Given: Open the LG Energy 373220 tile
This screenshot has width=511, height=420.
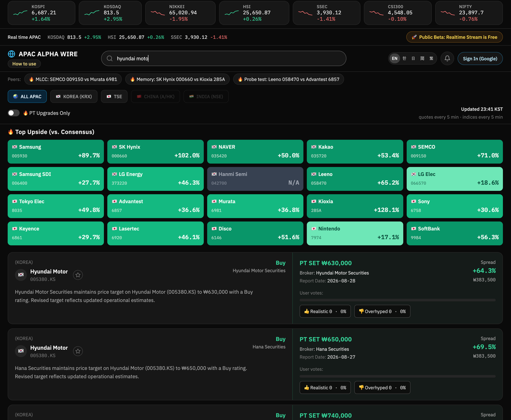Looking at the screenshot, I should click(156, 179).
